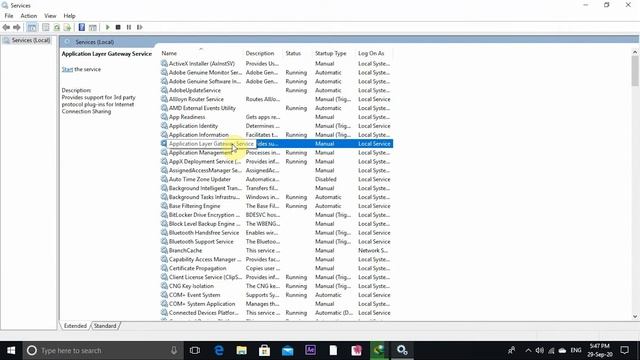Click the microphone icon in search box
The width and height of the screenshot is (640, 360).
[x=174, y=351]
